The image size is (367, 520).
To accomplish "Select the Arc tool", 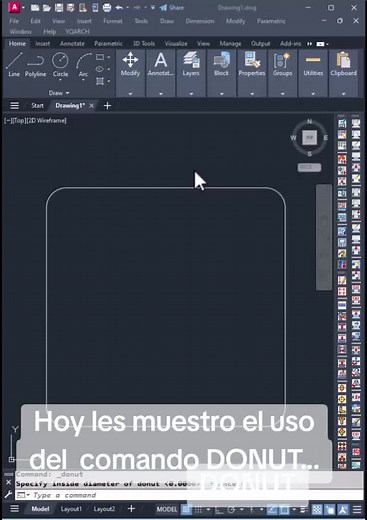I will coord(83,64).
